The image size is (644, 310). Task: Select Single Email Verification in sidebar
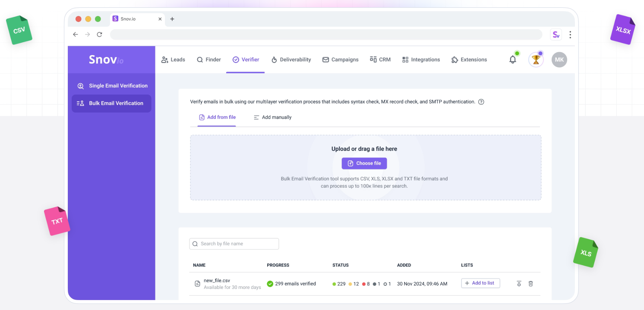112,86
